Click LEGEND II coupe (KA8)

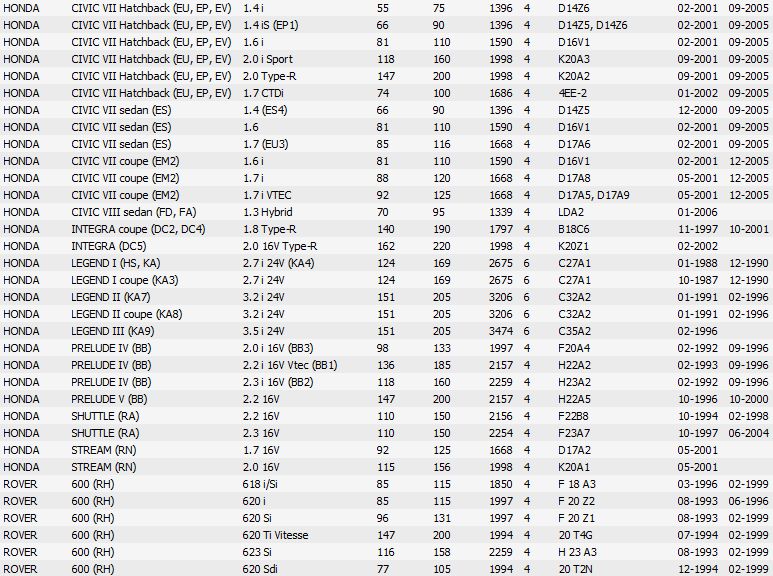127,315
